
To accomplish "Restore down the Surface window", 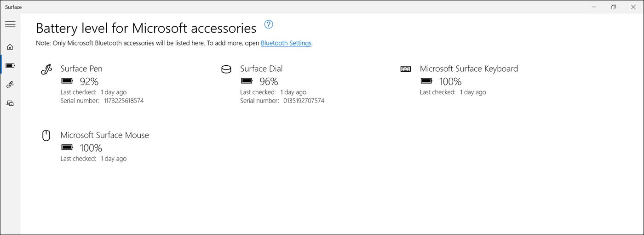I will (x=614, y=7).
